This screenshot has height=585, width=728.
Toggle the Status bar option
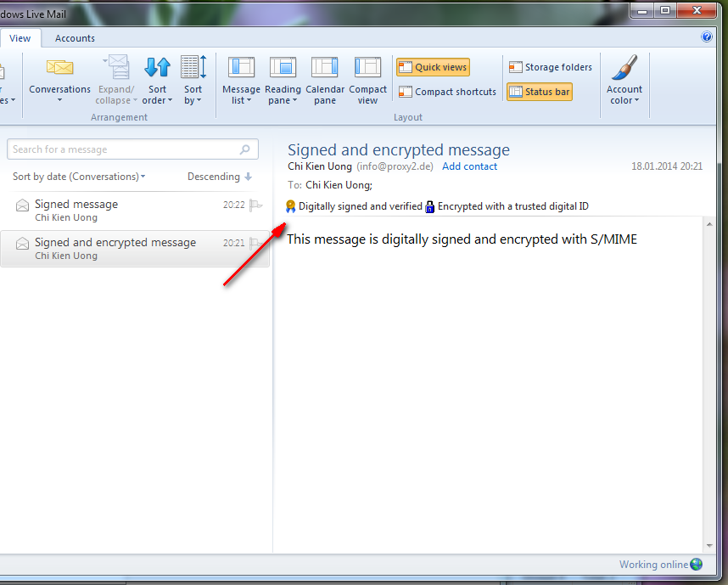[x=540, y=92]
